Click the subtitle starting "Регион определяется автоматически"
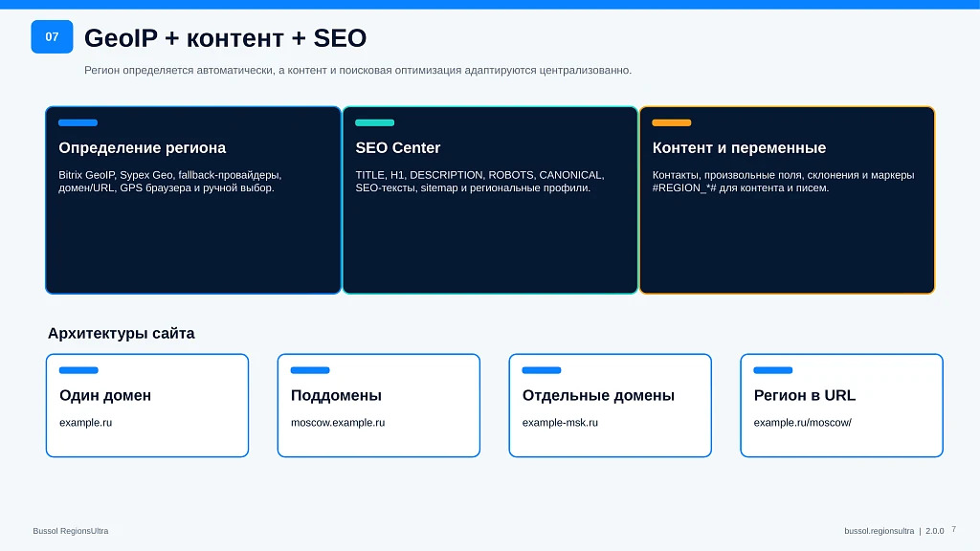 coord(358,70)
